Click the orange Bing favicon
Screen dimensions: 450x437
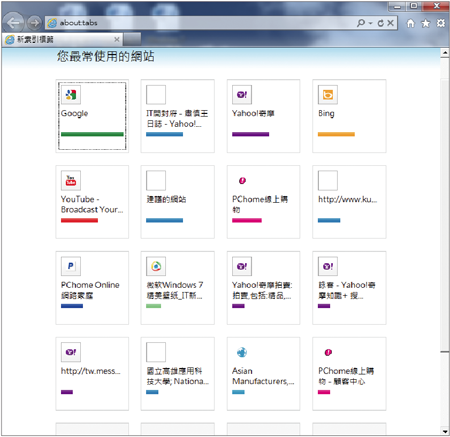[x=328, y=95]
